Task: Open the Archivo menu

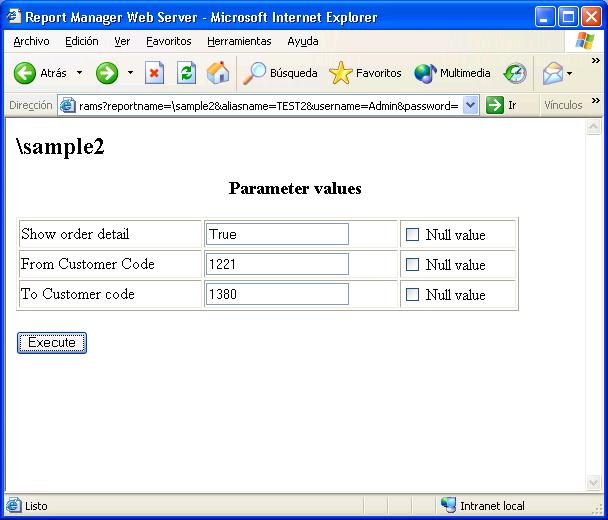Action: point(31,41)
